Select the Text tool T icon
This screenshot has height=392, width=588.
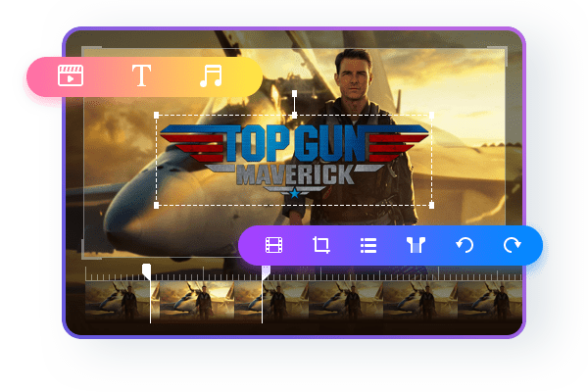coord(141,75)
